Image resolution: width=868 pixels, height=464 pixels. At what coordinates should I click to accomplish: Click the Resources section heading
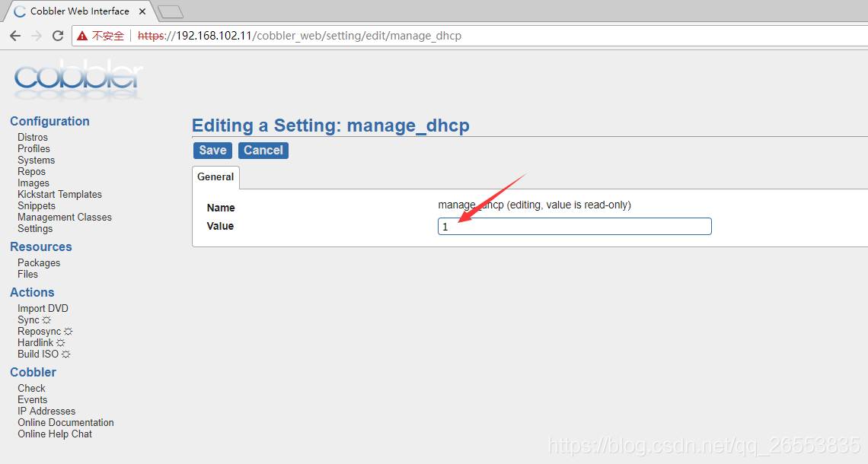(41, 247)
